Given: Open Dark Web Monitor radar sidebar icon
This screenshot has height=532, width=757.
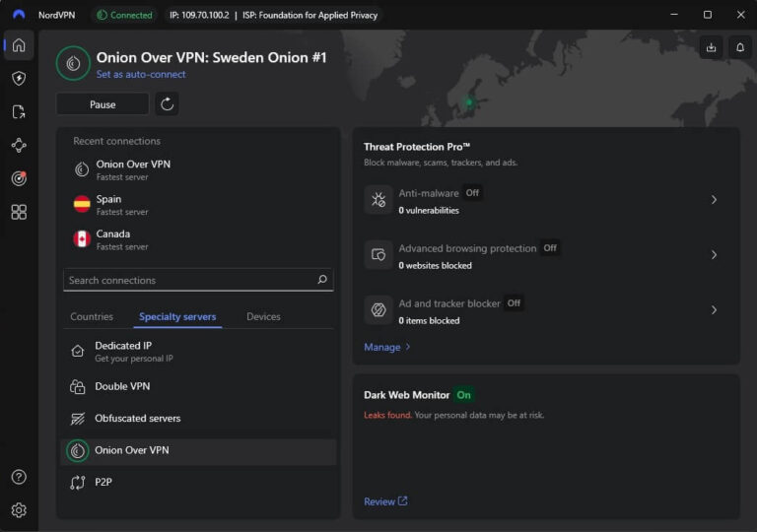Looking at the screenshot, I should point(19,178).
